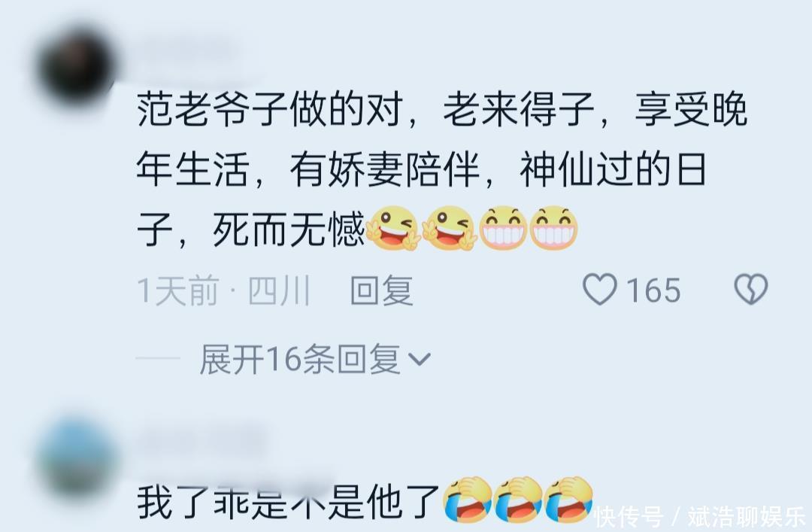
Task: Tap the 165 like count
Action: coord(653,290)
